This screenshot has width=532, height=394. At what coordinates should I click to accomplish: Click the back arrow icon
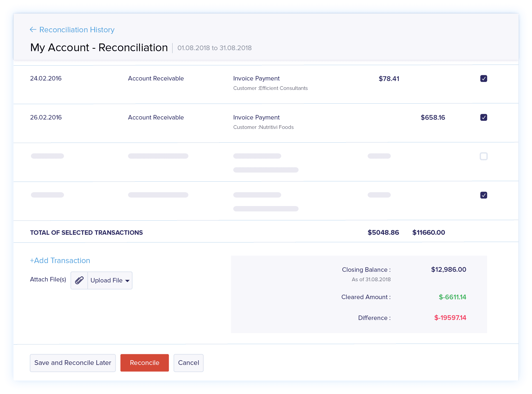click(x=33, y=30)
